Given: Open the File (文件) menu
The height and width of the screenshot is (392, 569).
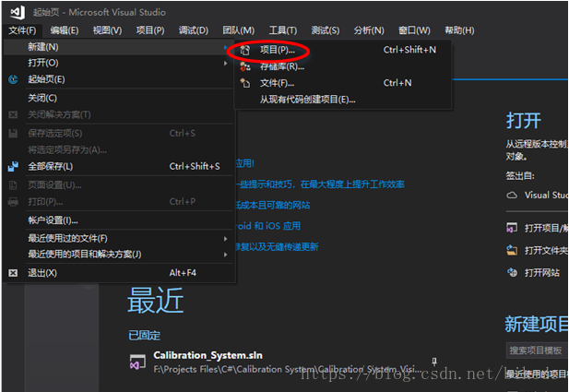Looking at the screenshot, I should pos(22,30).
